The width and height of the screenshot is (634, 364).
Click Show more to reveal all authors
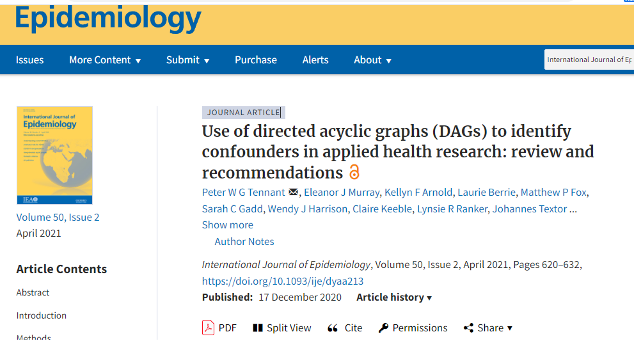(228, 225)
